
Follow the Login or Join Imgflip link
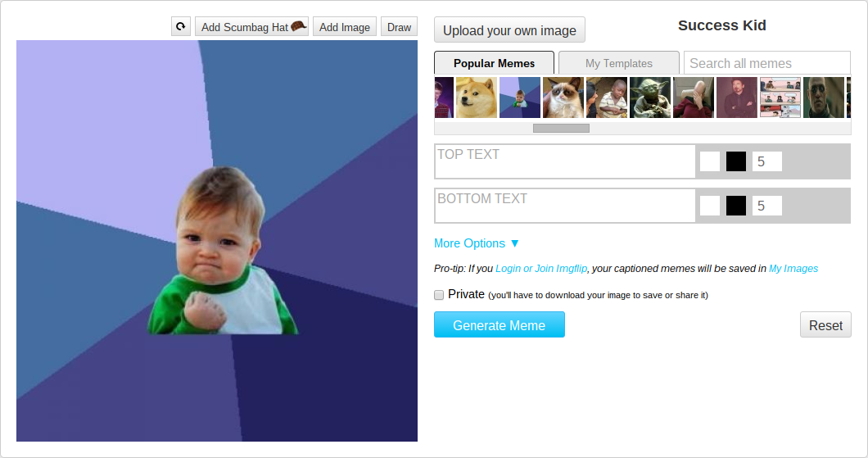click(541, 269)
